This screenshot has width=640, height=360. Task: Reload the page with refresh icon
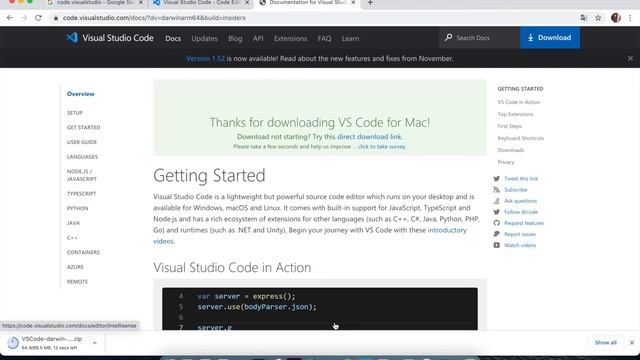pos(38,18)
